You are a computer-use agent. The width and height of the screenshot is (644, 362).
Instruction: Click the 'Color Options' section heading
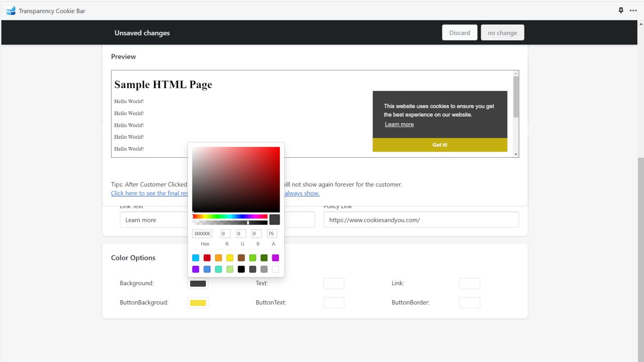(x=133, y=258)
